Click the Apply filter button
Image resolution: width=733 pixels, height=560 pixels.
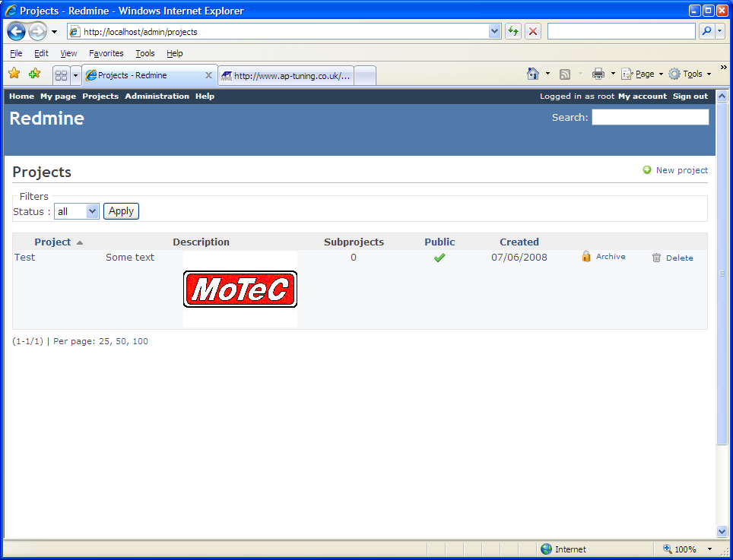click(121, 211)
